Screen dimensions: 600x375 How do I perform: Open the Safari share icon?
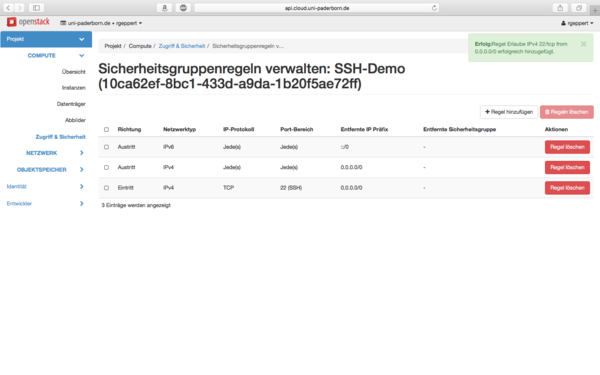coord(560,8)
